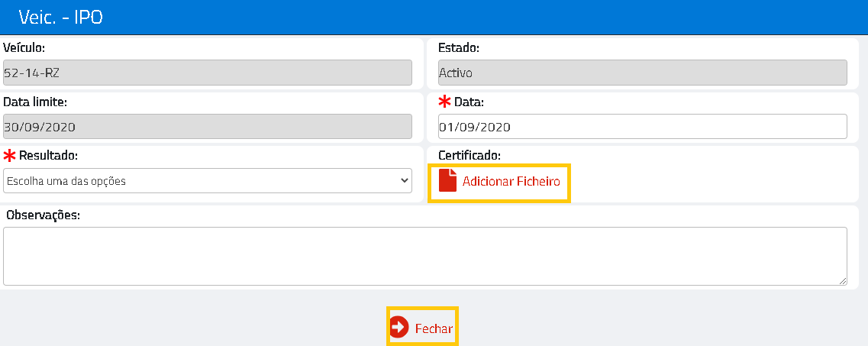Focus the Data field showing 01/09/2020
The width and height of the screenshot is (868, 346).
pyautogui.click(x=642, y=127)
